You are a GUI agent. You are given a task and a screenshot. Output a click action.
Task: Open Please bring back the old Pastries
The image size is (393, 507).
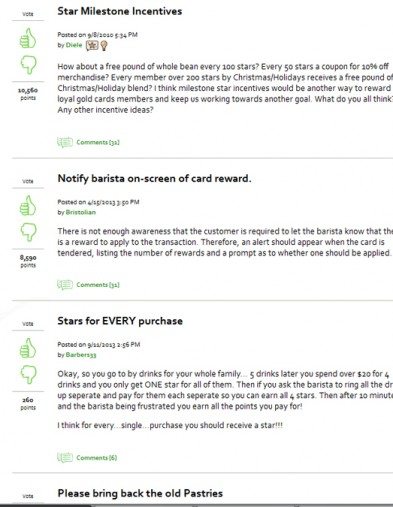coord(140,493)
